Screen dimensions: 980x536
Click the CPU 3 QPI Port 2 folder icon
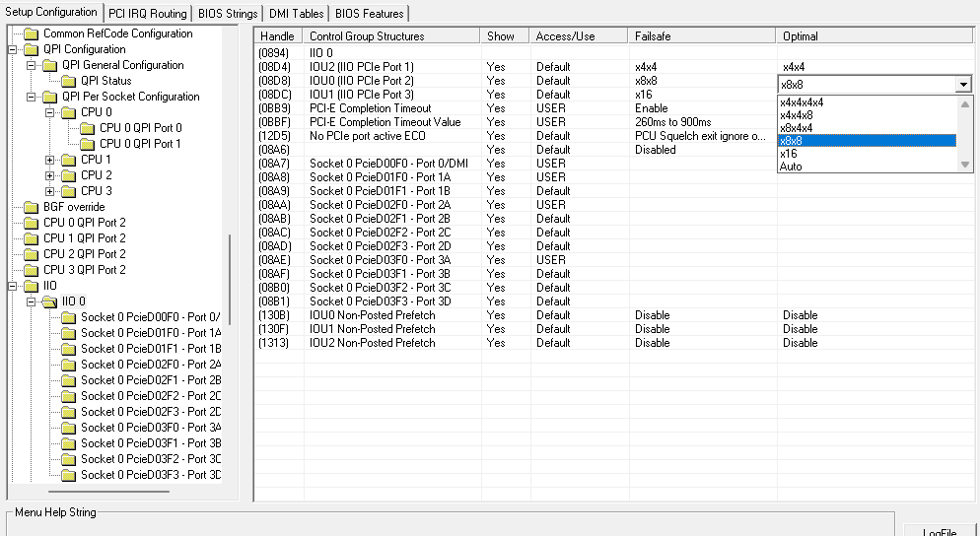(x=32, y=270)
